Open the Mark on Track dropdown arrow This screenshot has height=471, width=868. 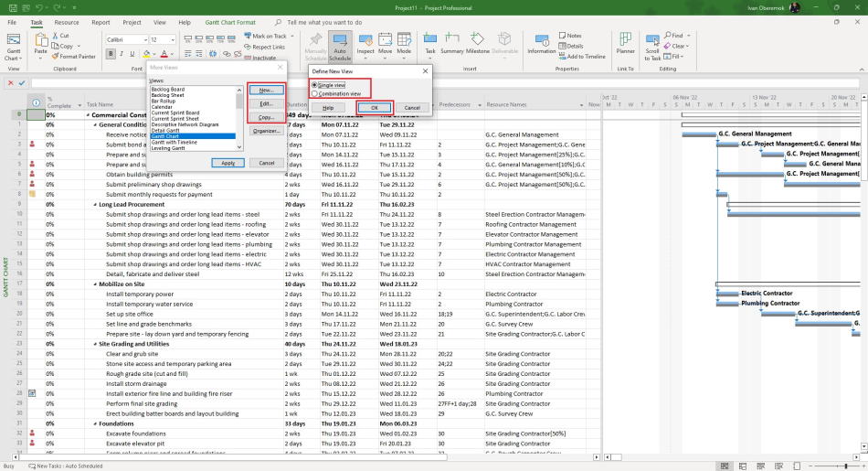tap(292, 36)
